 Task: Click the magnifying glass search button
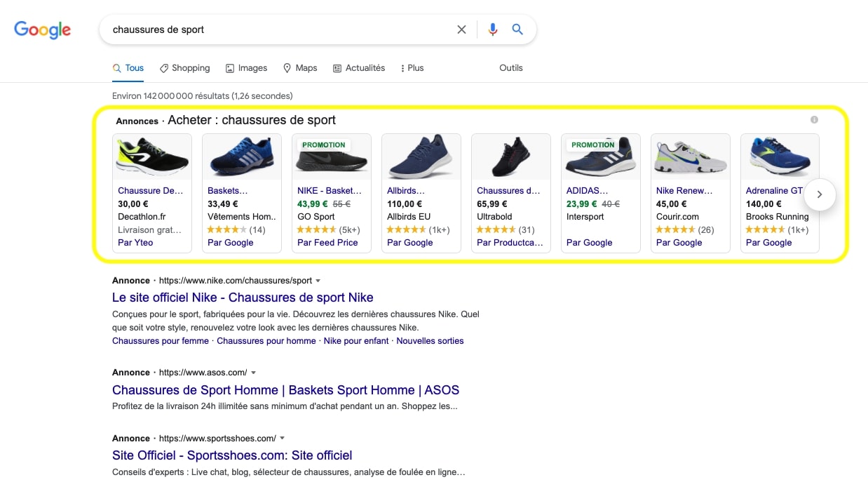pos(517,29)
